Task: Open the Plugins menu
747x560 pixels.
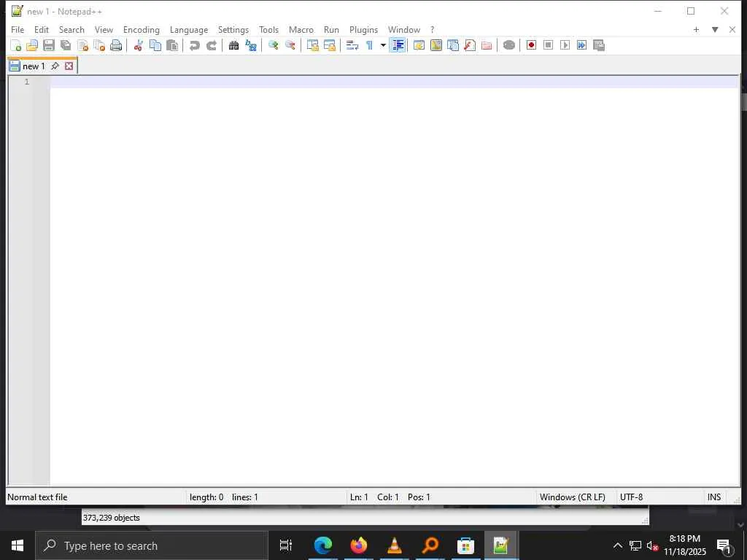Action: click(363, 29)
